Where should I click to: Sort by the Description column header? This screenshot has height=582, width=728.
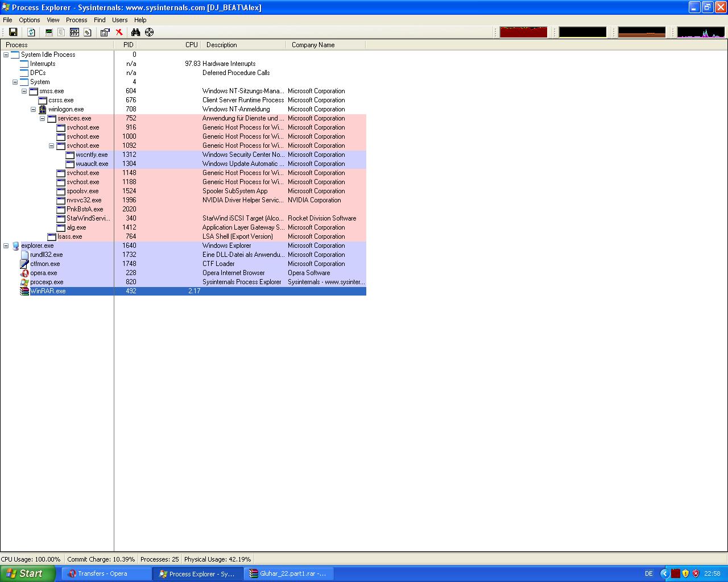point(243,45)
